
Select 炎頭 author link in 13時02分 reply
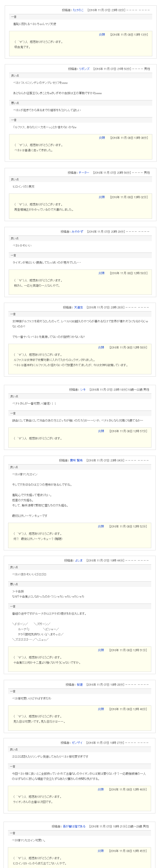(102, 197)
